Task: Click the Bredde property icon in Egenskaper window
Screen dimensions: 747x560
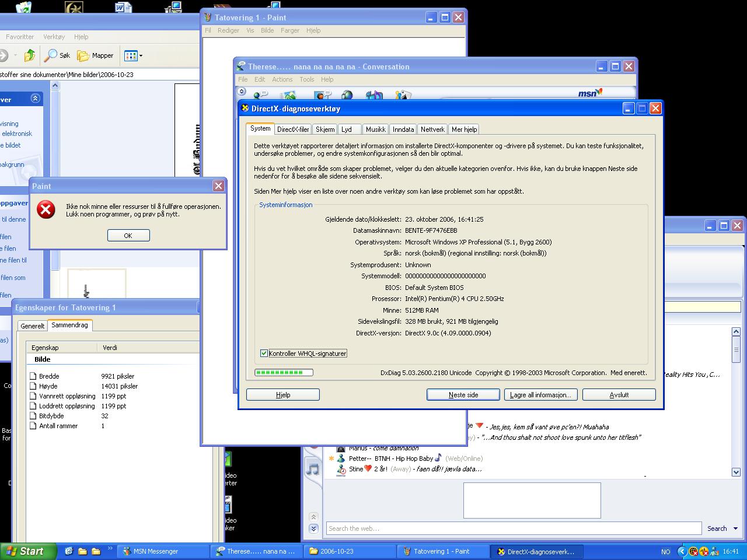Action: [33, 376]
